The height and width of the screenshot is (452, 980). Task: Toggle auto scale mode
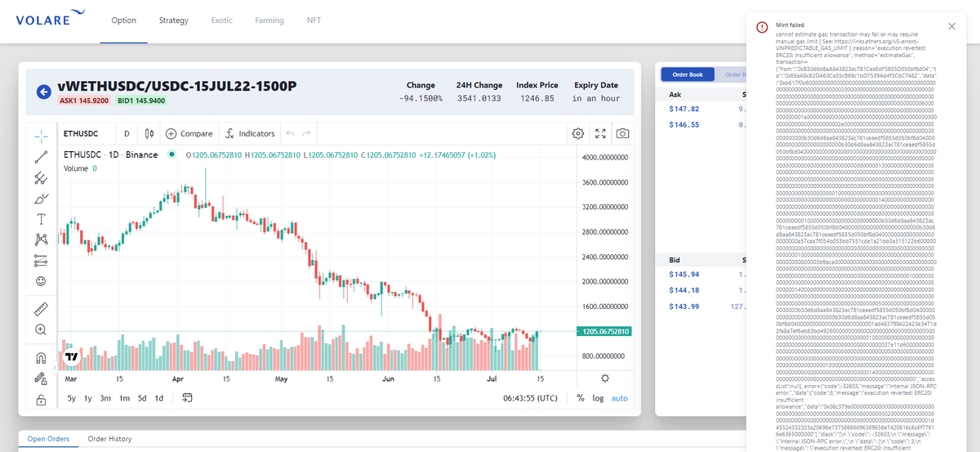[620, 398]
